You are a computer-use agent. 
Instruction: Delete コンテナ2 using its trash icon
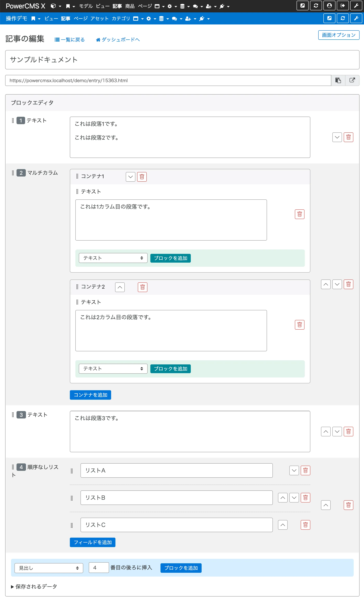143,287
